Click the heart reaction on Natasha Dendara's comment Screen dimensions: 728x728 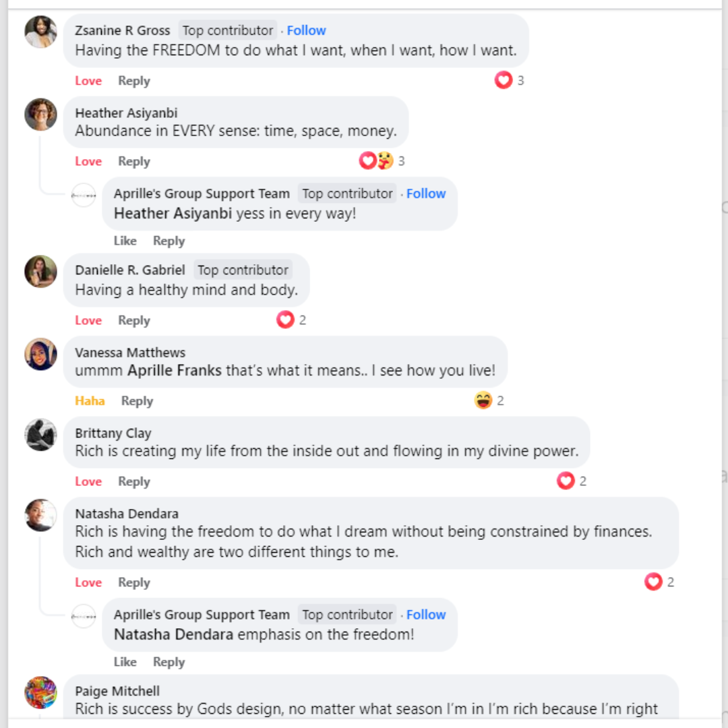click(x=653, y=582)
